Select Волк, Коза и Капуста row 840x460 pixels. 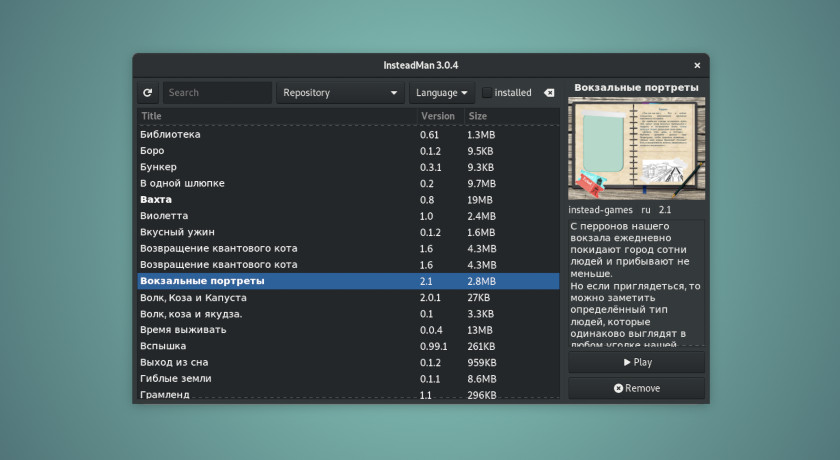pos(193,297)
